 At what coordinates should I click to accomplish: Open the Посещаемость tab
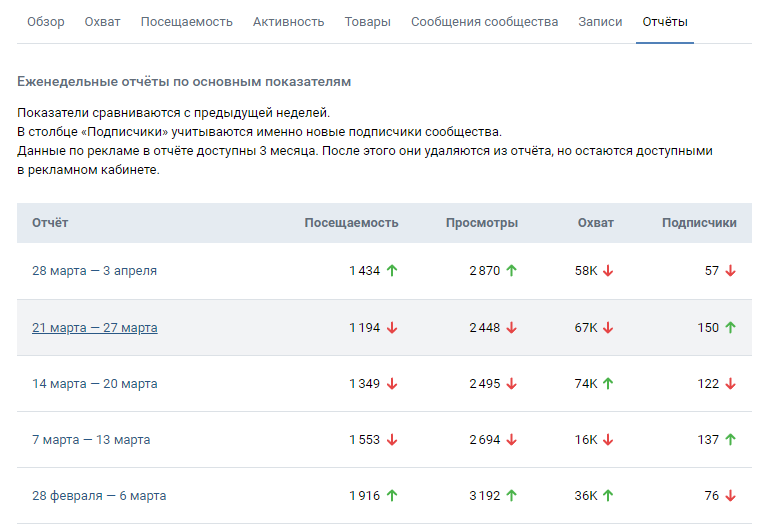(186, 22)
